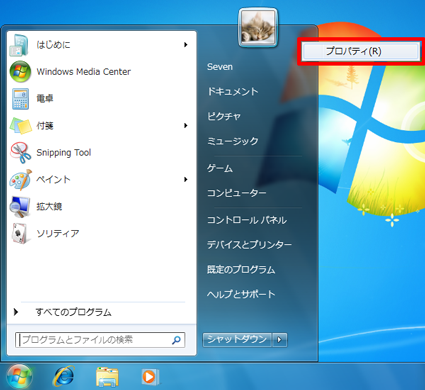This screenshot has height=390, width=425.
Task: Open the ペイント palette icon
Action: pyautogui.click(x=21, y=180)
